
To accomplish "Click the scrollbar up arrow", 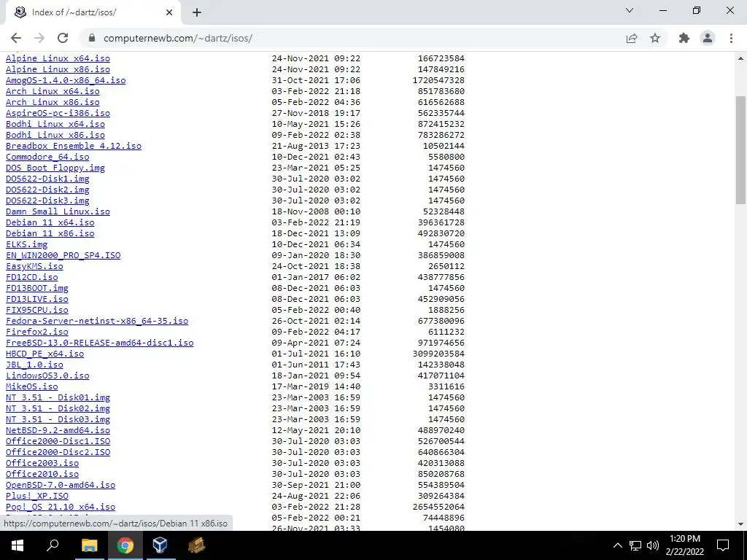I will tap(741, 58).
